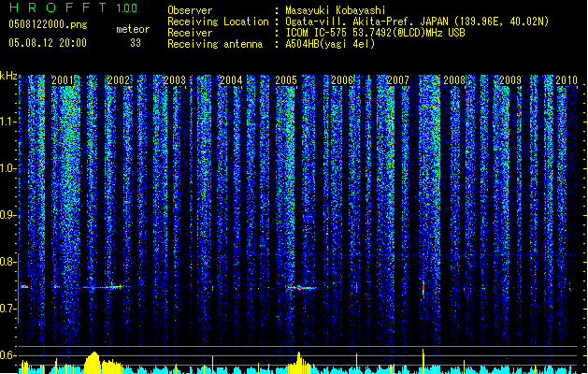The image size is (588, 374).
Task: Click the long meteor echo trace near 2002
Action: pos(104,287)
